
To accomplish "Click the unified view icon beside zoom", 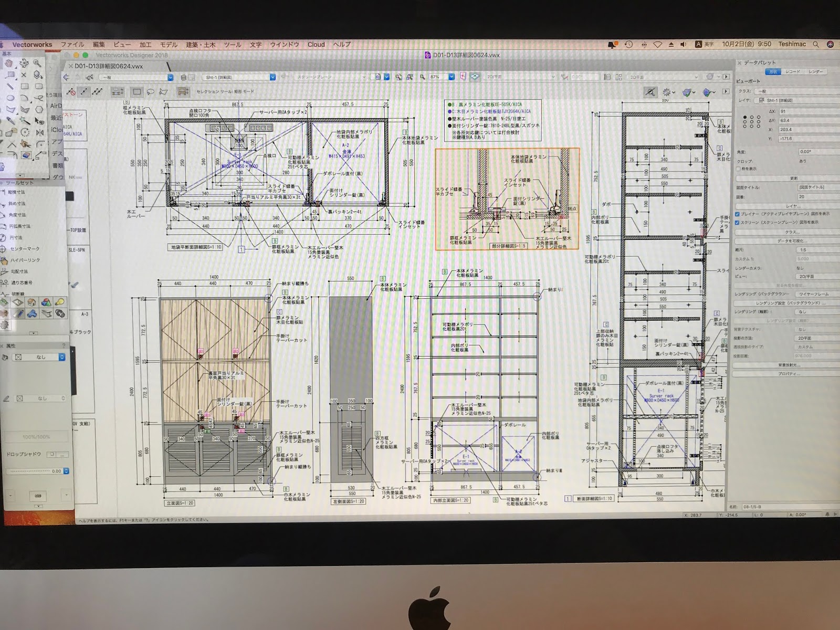I will click(475, 77).
